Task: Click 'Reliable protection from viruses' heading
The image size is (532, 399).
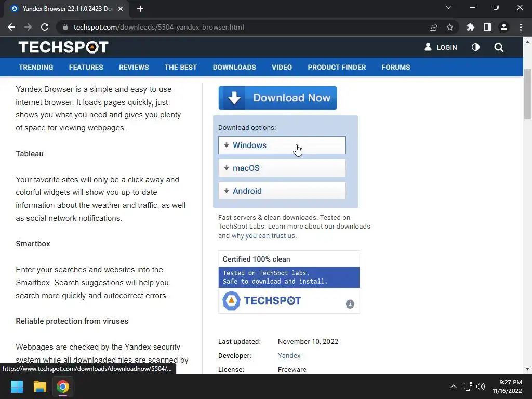Action: click(x=72, y=321)
